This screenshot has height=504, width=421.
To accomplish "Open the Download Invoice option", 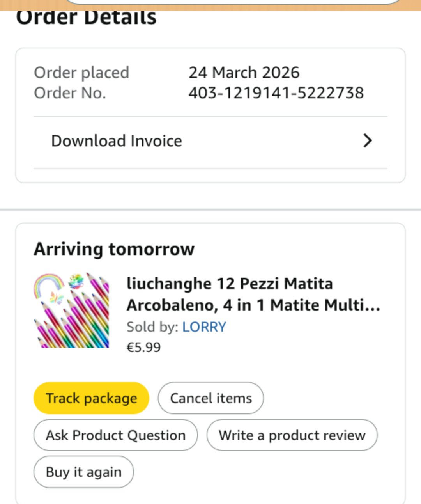I will [x=117, y=141].
